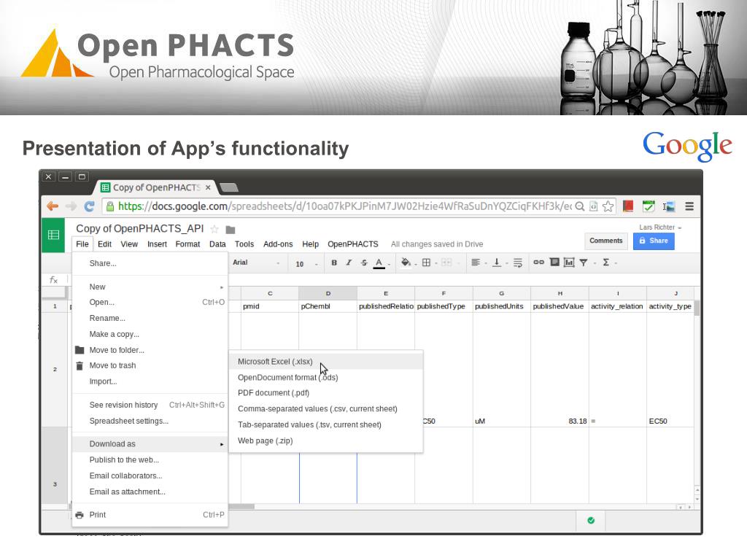Select Share... in File menu
Screen dimensions: 747x560
coord(150,263)
